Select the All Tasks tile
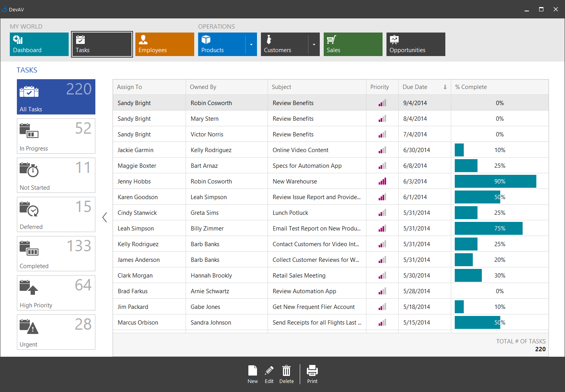Screen dimensions: 565x392 [x=56, y=97]
